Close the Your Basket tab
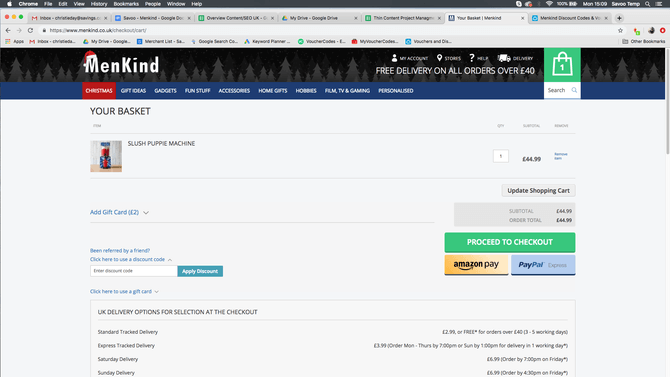This screenshot has width=670, height=377. [x=522, y=18]
